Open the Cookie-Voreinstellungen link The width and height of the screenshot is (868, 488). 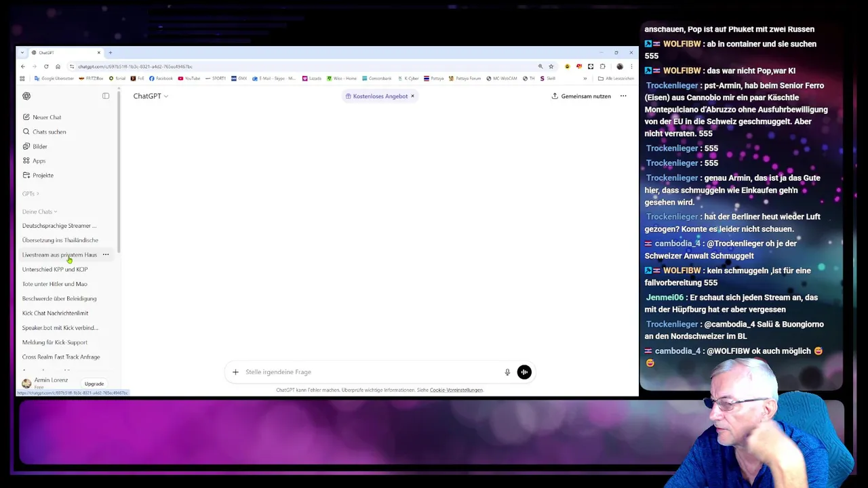tap(456, 390)
